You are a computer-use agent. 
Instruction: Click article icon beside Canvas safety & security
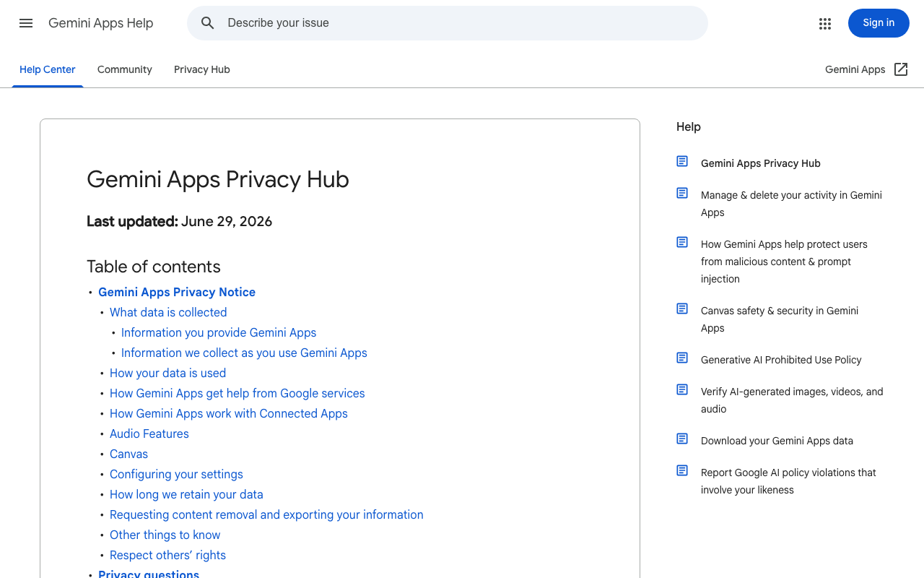coord(682,309)
